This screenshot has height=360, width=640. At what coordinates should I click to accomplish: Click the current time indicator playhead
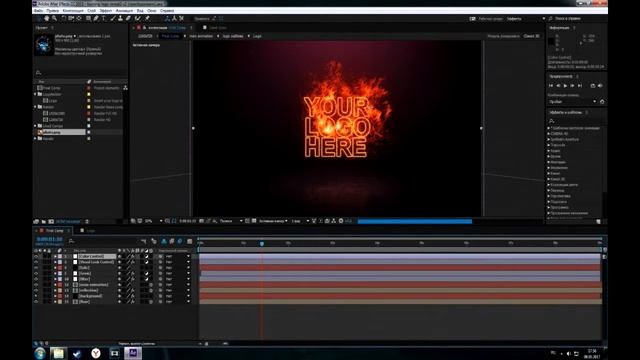tap(262, 243)
